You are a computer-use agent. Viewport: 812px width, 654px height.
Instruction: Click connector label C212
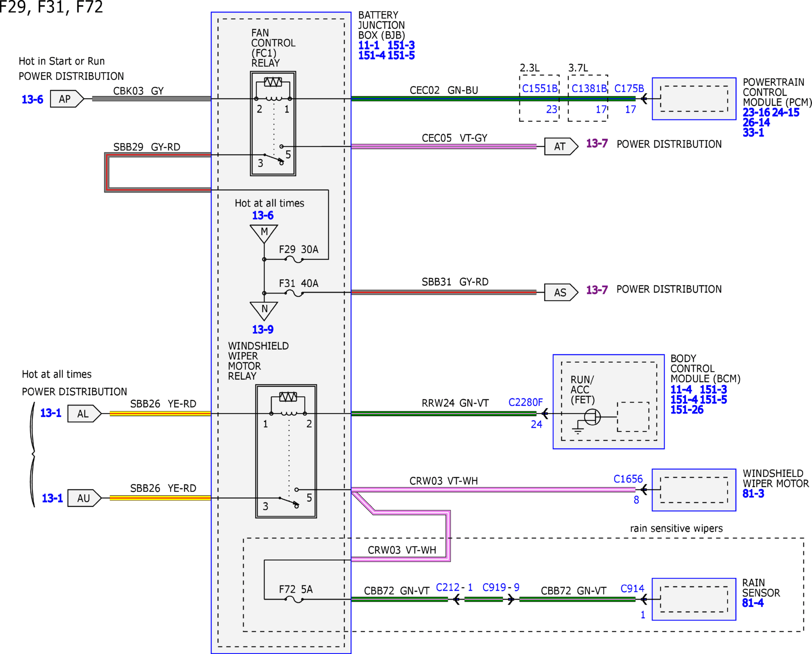point(448,587)
